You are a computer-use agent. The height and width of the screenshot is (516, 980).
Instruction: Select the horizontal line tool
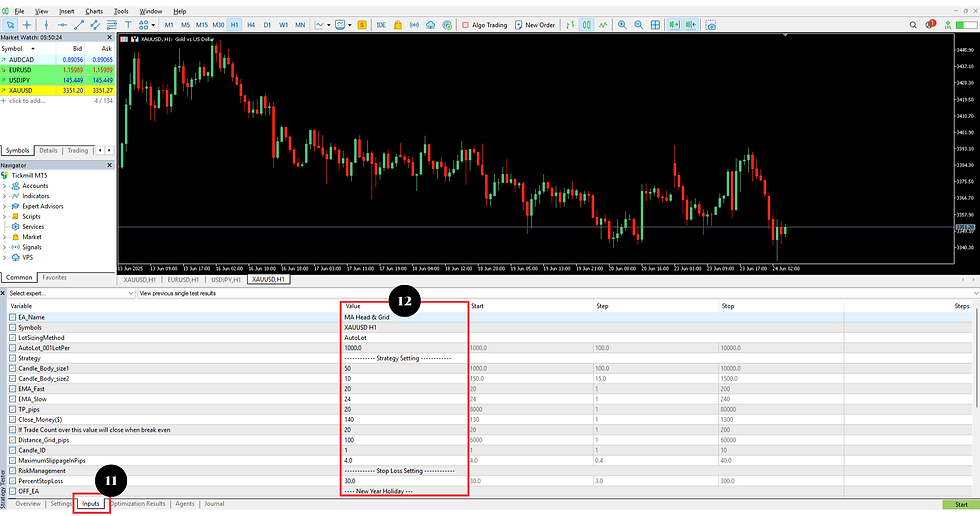pyautogui.click(x=62, y=25)
